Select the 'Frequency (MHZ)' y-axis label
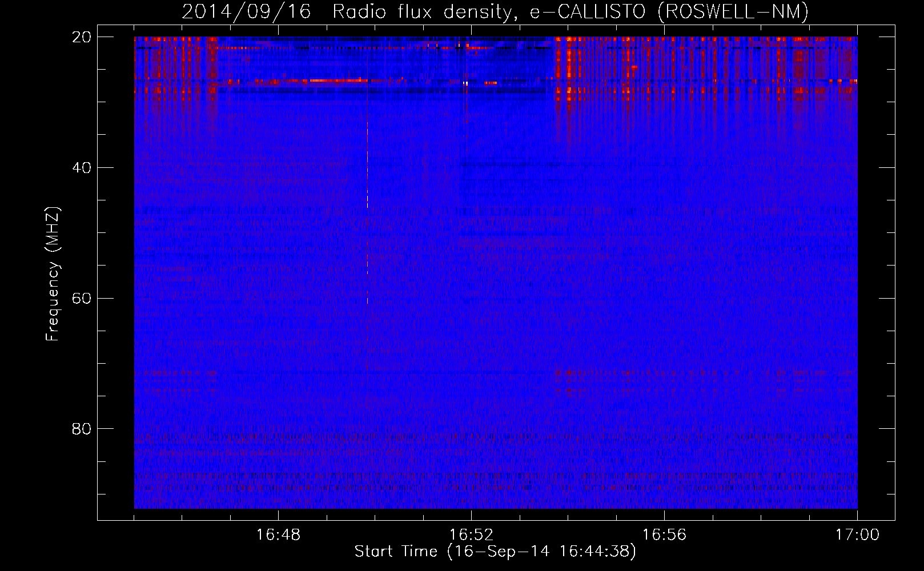 53,274
